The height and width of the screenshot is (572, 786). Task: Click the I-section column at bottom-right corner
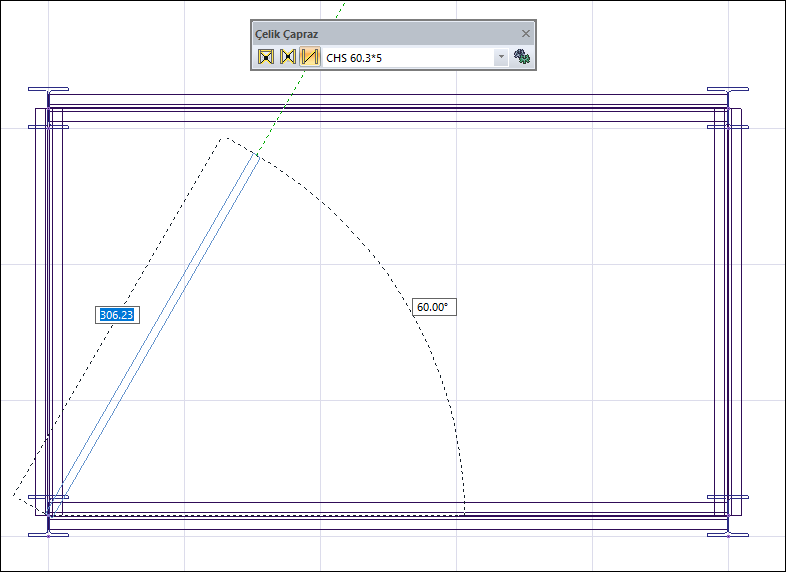point(729,534)
